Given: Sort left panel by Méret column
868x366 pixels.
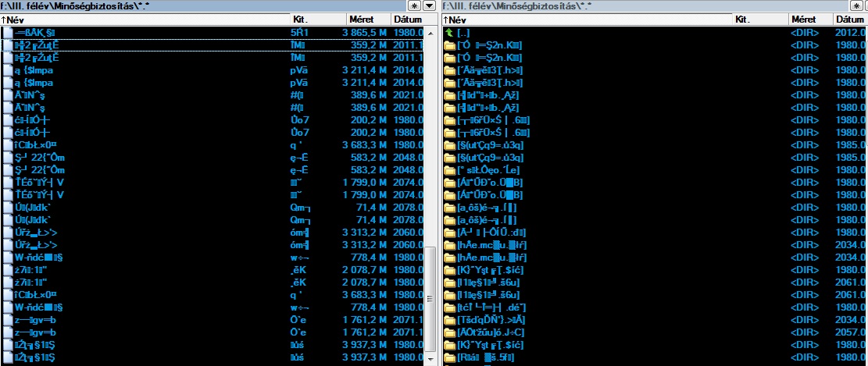Looking at the screenshot, I should pyautogui.click(x=370, y=20).
